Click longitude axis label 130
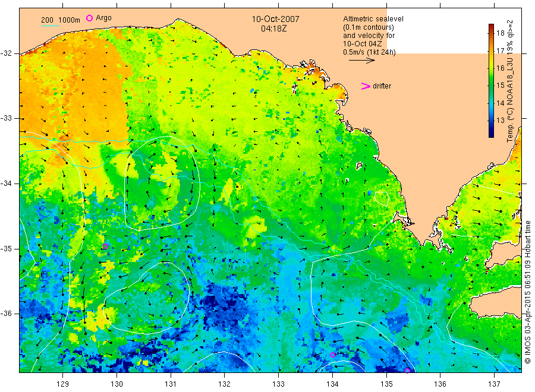Screen dimensions: 535x392 (117, 384)
